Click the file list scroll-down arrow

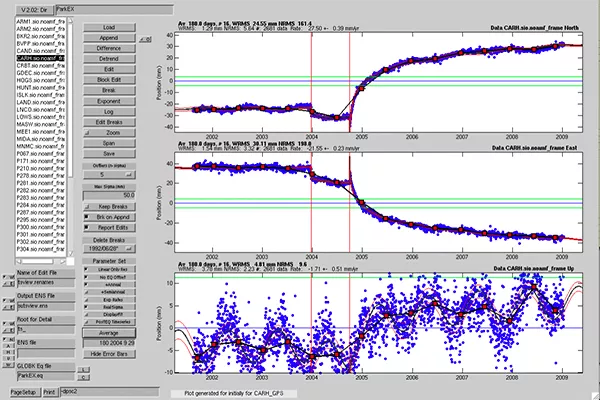tap(70, 253)
